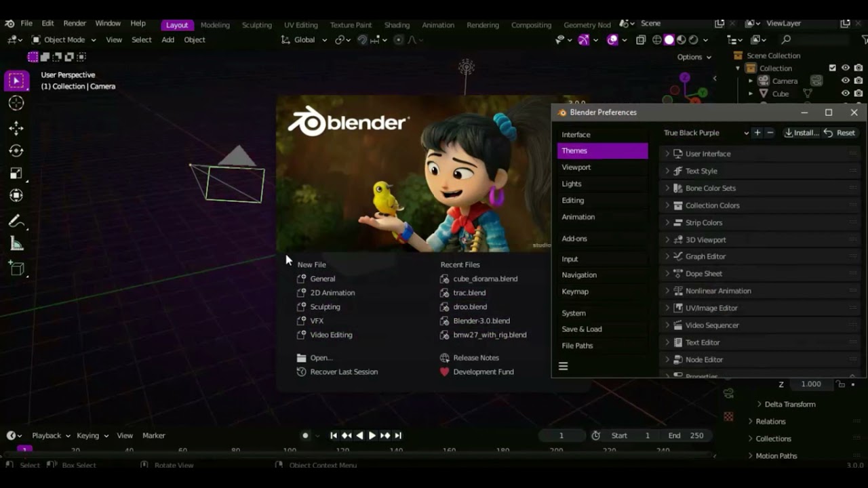Screen dimensions: 868x488
Task: Create new General file from splash
Action: coord(316,279)
